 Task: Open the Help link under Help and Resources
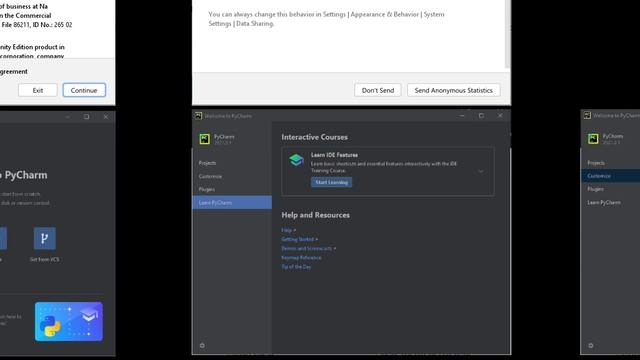[288, 230]
